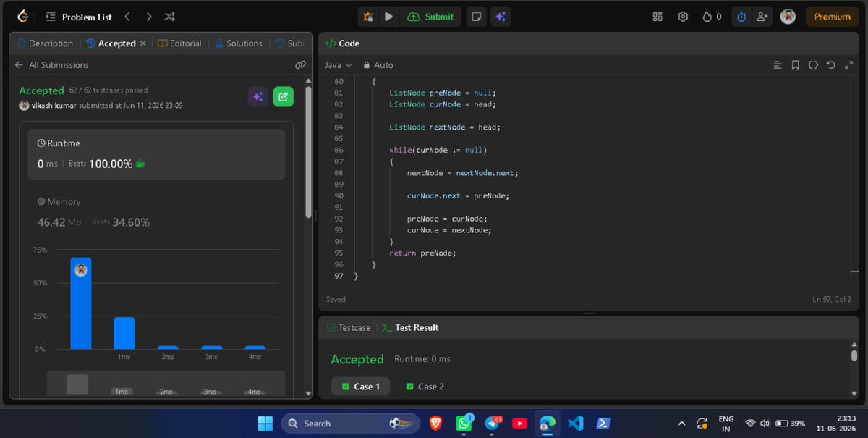
Task: Select the Memory stats card
Action: 156,212
